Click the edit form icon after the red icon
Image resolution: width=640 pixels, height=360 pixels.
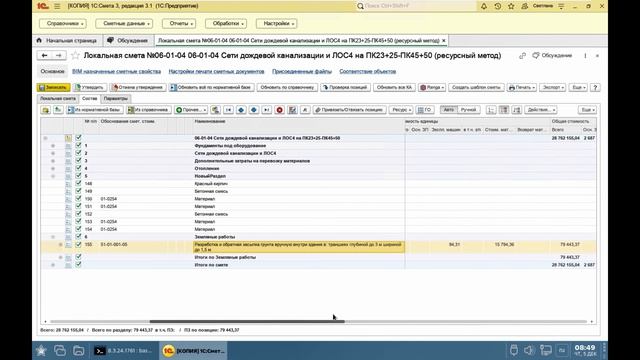coord(292,110)
